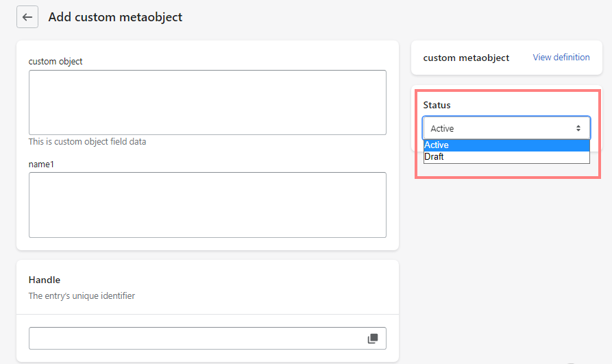Click the Handle section heading
This screenshot has height=364, width=612.
pyautogui.click(x=45, y=280)
